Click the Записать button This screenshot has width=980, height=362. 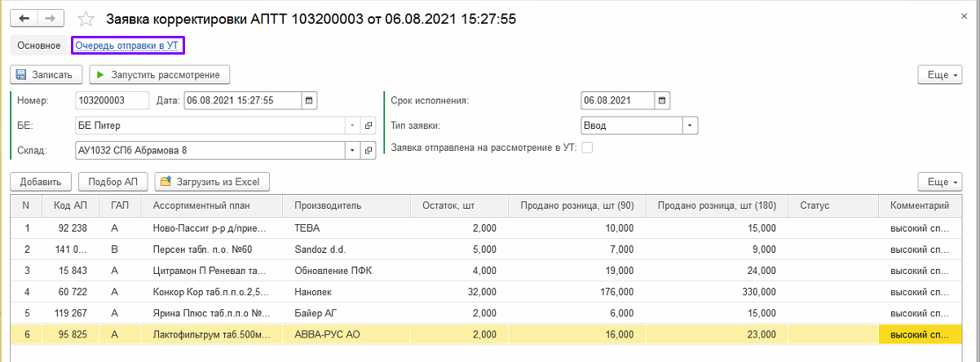click(46, 75)
